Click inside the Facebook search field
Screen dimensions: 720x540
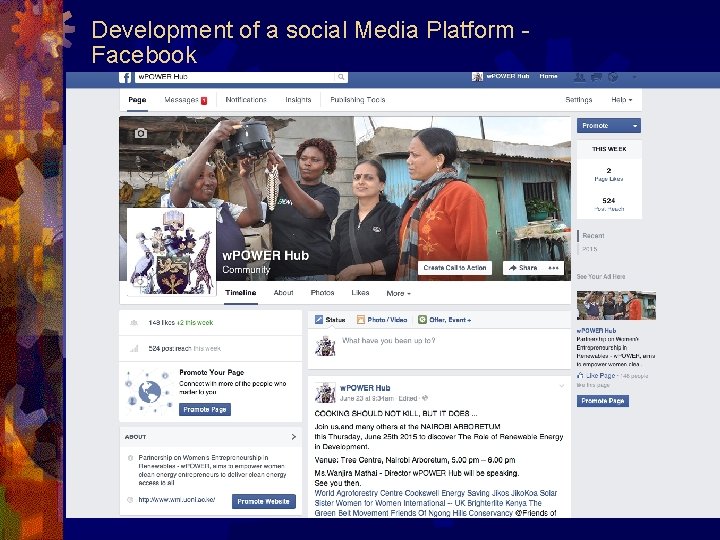tap(235, 77)
